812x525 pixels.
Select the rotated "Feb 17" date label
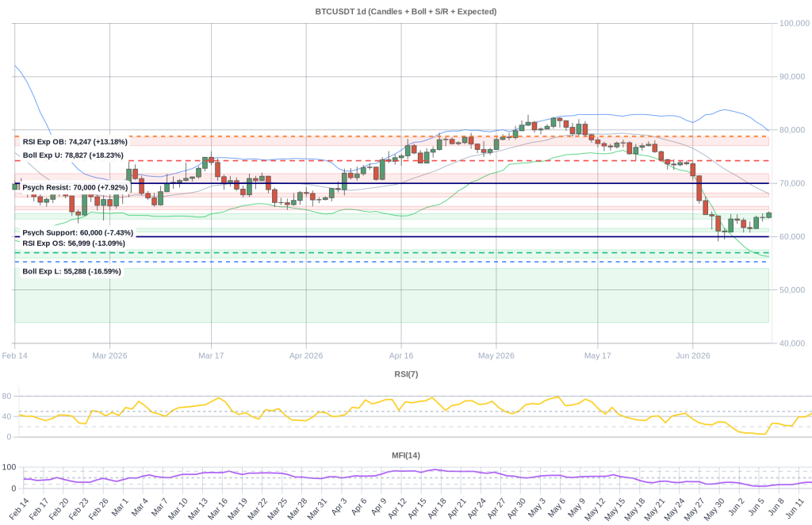[x=38, y=509]
